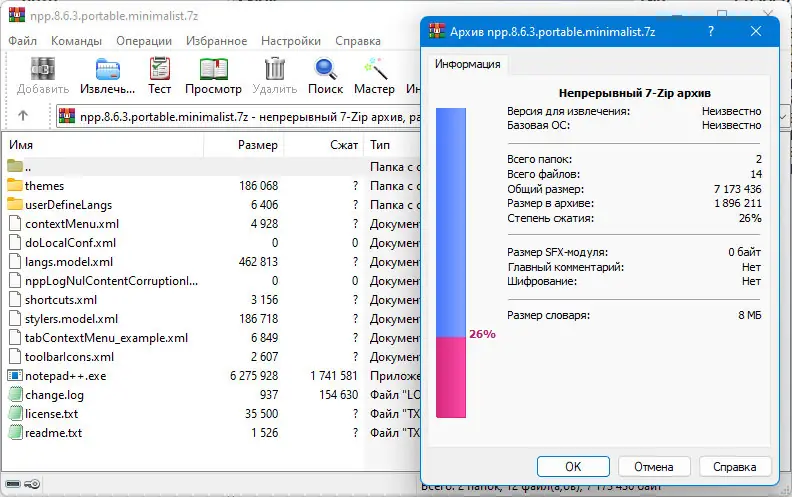The height and width of the screenshot is (497, 792).
Task: Click the Добавить toolbar icon
Action: tap(43, 69)
